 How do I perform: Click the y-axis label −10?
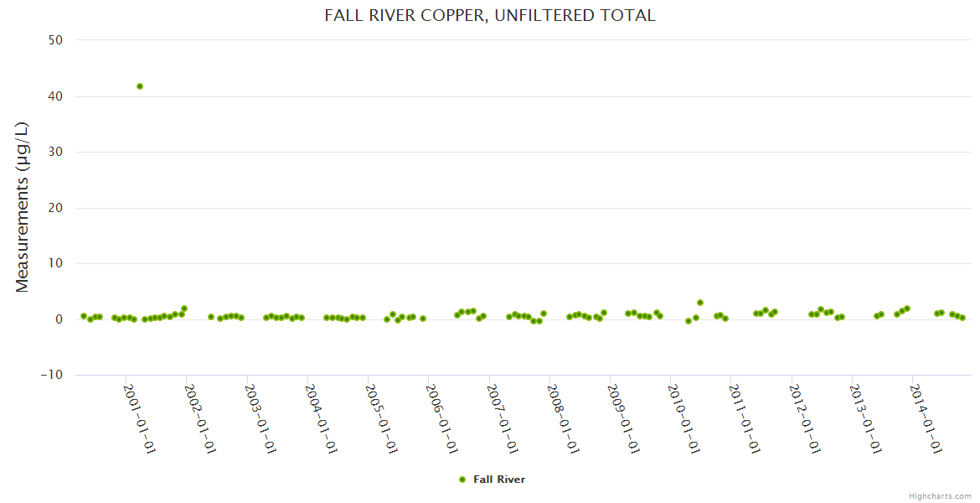click(x=52, y=375)
